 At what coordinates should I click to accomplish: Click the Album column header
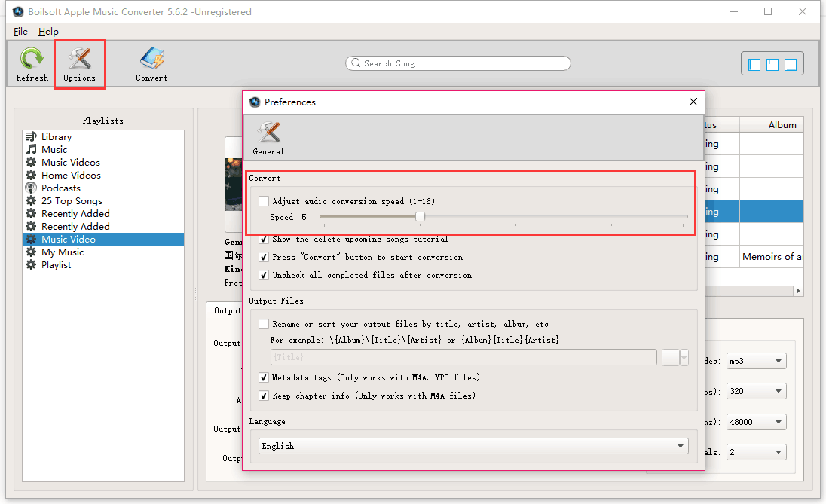point(772,125)
